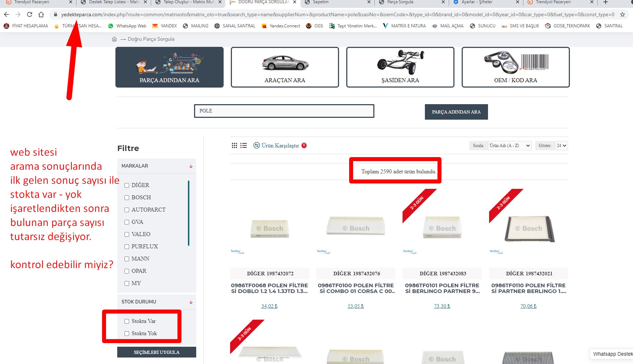Viewport: 633px width, 364px height.
Task: Collapse the MARKALAR filter section
Action: pyautogui.click(x=191, y=166)
